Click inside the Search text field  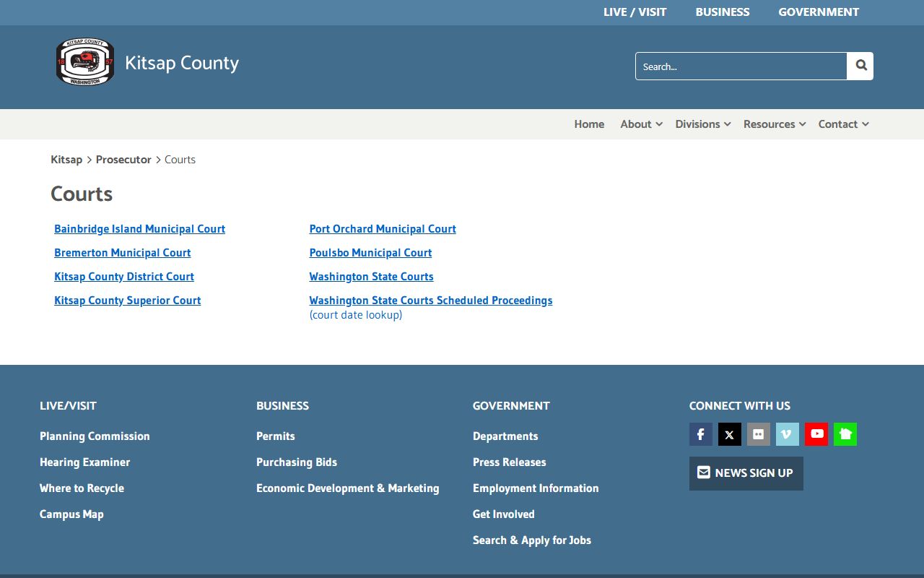tap(741, 66)
